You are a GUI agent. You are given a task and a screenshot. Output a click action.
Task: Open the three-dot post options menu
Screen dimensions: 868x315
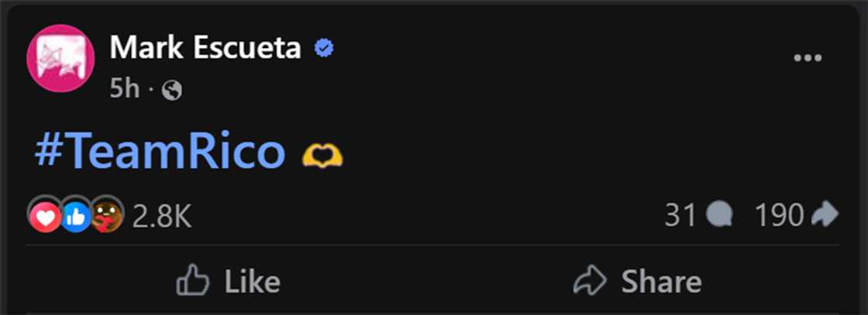tap(807, 58)
